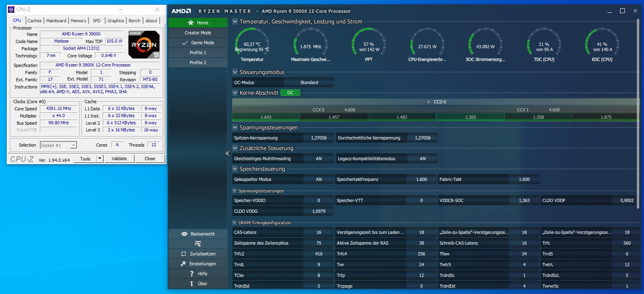Image resolution: width=644 pixels, height=294 pixels.
Task: Click the Multiplier value x 44.0
Action: point(59,116)
